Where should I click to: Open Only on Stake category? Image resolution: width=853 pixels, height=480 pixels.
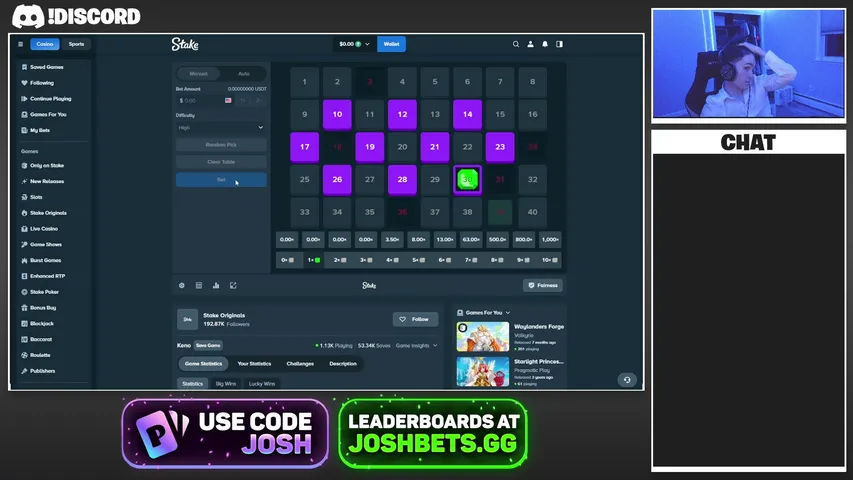(x=47, y=165)
